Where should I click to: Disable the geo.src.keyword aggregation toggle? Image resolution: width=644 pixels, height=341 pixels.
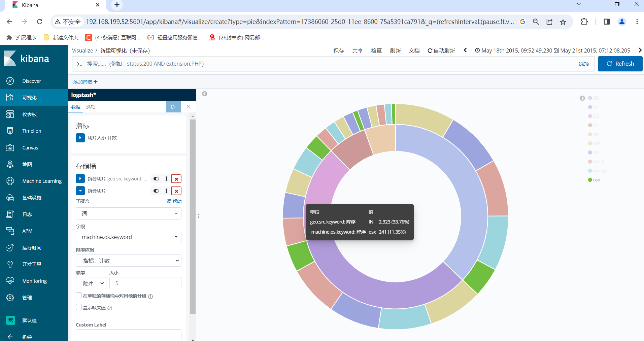156,179
